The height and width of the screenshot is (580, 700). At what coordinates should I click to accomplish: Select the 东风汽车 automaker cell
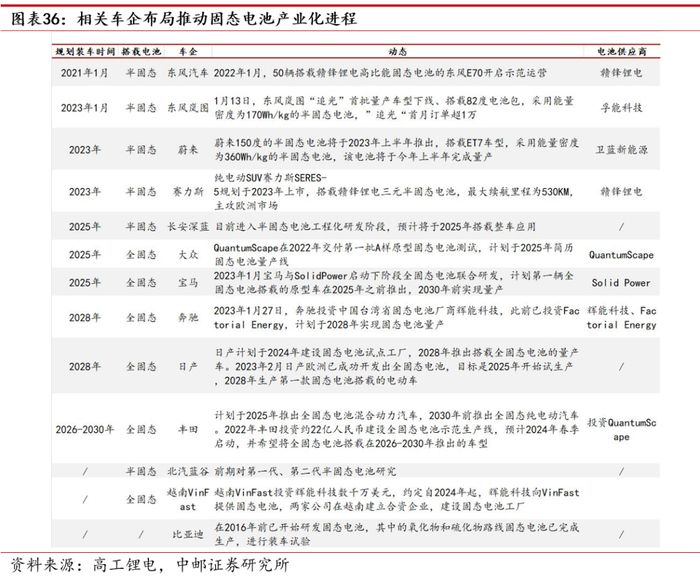click(x=188, y=73)
